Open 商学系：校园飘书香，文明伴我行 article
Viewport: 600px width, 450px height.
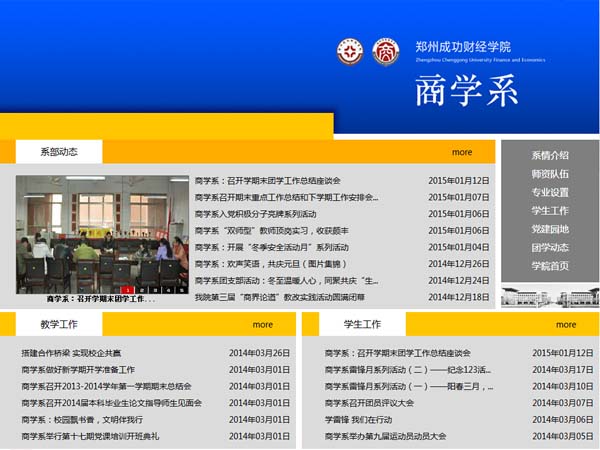click(84, 420)
